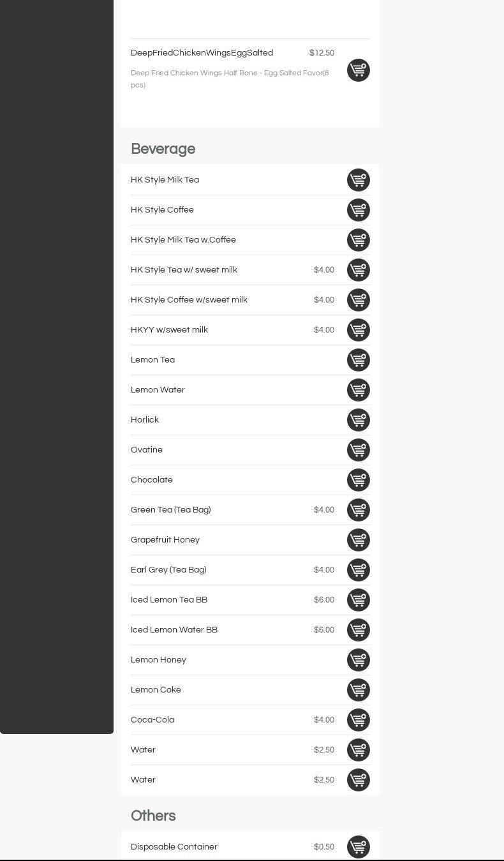Viewport: 504px width, 861px height.
Task: Add Disposable Container to cart
Action: tap(358, 847)
